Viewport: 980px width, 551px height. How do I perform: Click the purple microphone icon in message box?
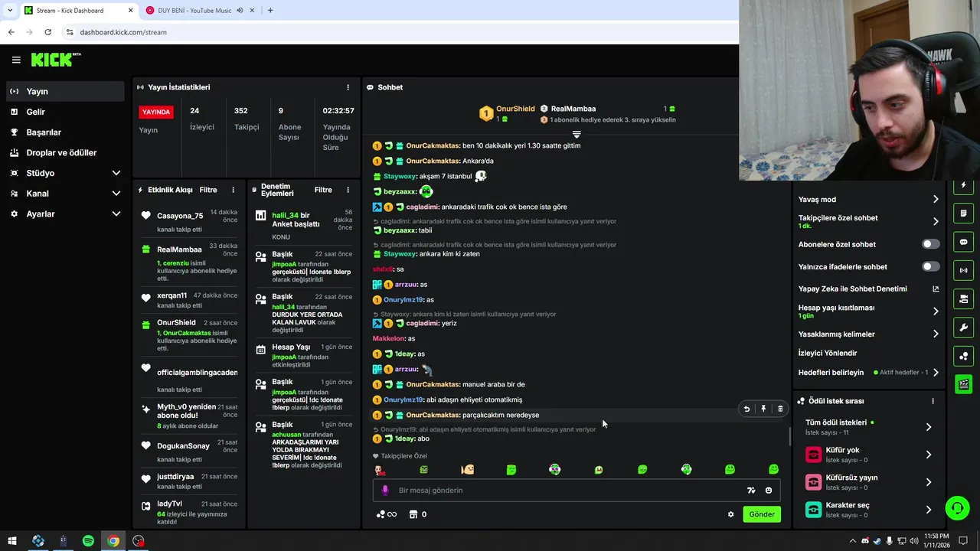tap(385, 490)
